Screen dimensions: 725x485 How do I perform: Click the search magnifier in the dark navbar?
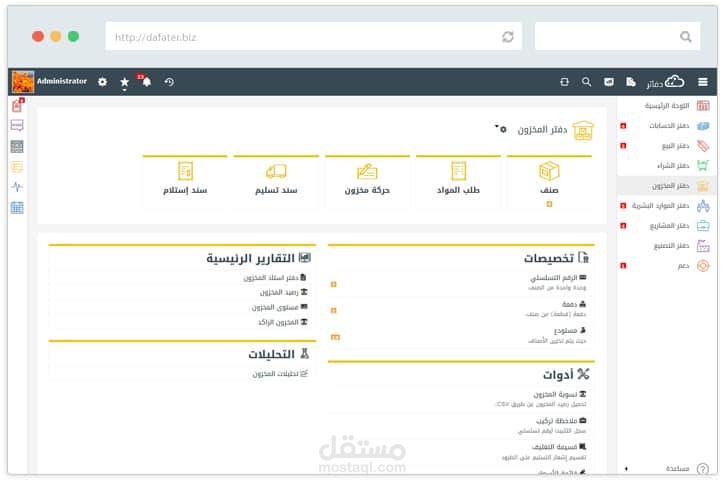point(586,82)
